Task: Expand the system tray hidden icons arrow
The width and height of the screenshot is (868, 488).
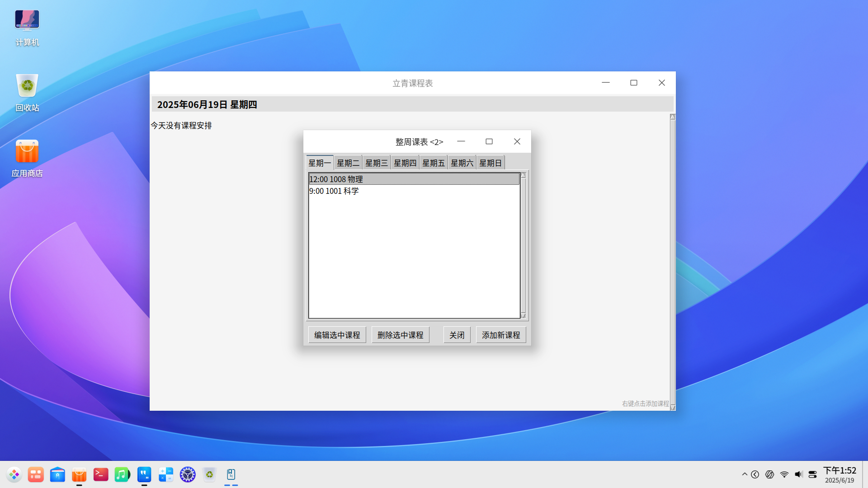Action: 745,474
